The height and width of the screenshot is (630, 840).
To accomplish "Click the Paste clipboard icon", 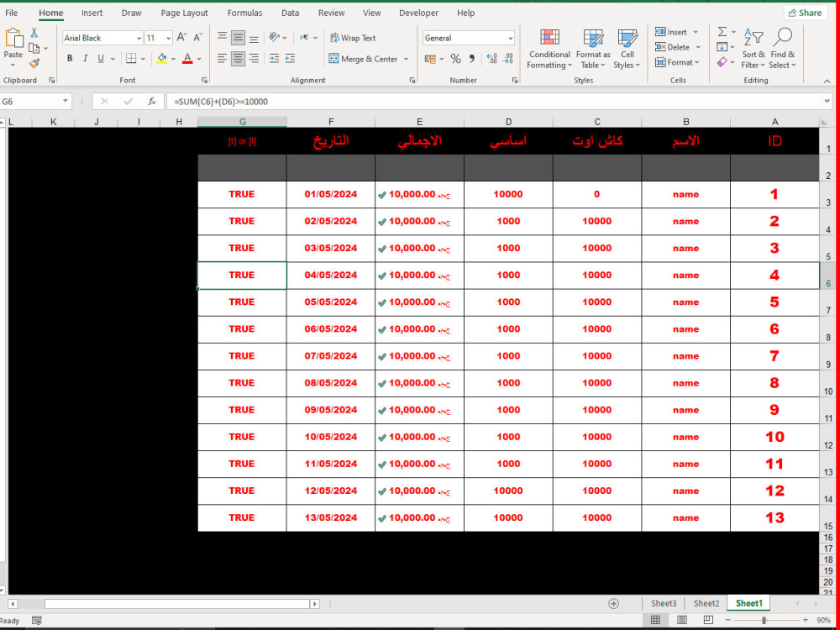I will (x=13, y=38).
